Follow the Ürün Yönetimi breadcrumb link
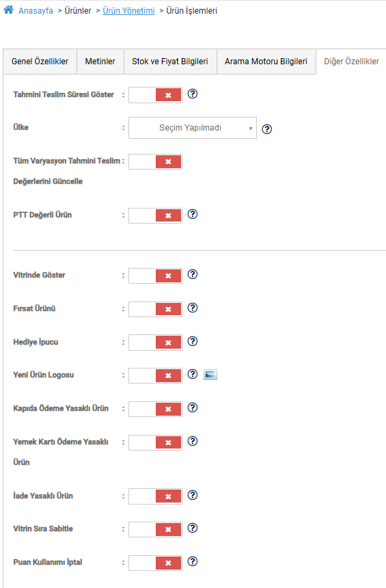This screenshot has height=588, width=386. pos(129,10)
